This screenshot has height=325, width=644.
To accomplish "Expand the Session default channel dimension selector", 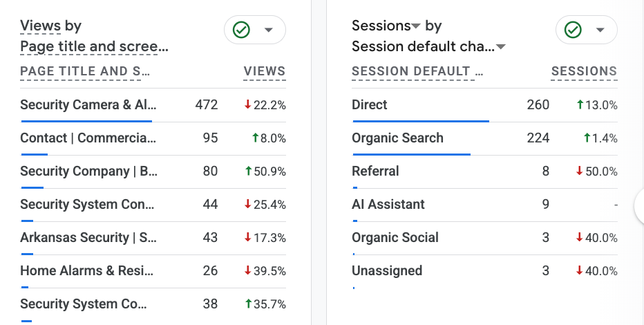I will pyautogui.click(x=501, y=47).
